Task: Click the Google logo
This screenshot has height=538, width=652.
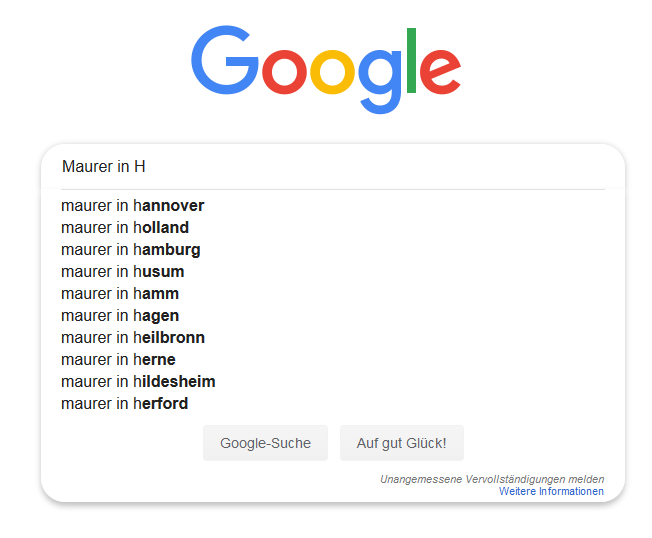Action: tap(326, 69)
